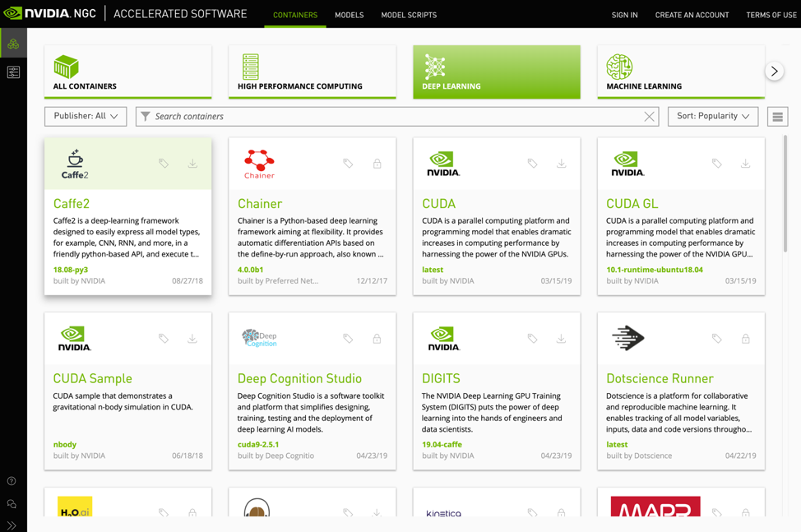The height and width of the screenshot is (532, 801).
Task: Open the Caffe2 container title
Action: tap(72, 204)
